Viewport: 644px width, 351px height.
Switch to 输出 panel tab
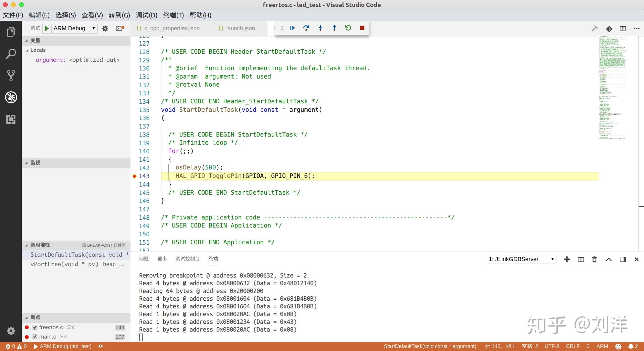click(x=162, y=259)
